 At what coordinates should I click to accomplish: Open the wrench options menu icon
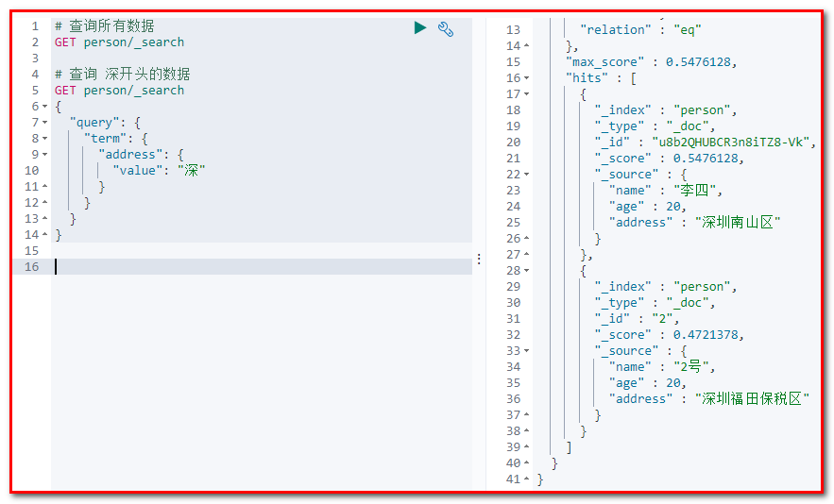pyautogui.click(x=446, y=29)
